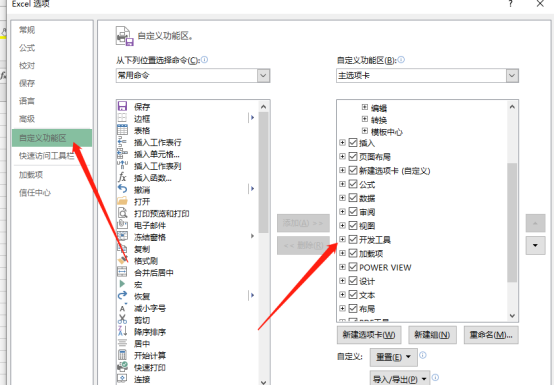The height and width of the screenshot is (385, 554).
Task: Click the 表格 table icon
Action: (x=122, y=130)
